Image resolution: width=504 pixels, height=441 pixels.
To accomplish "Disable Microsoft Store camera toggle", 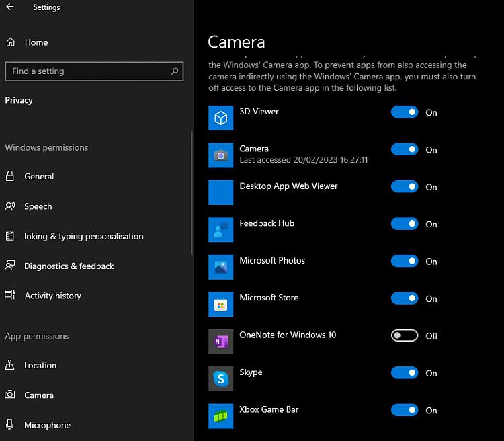I will point(405,298).
